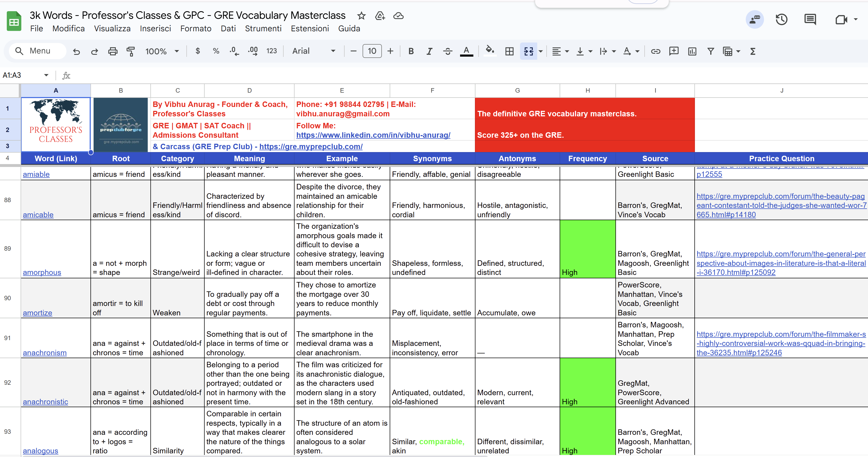Expand merge cells options arrow
The width and height of the screenshot is (868, 457).
click(x=540, y=51)
